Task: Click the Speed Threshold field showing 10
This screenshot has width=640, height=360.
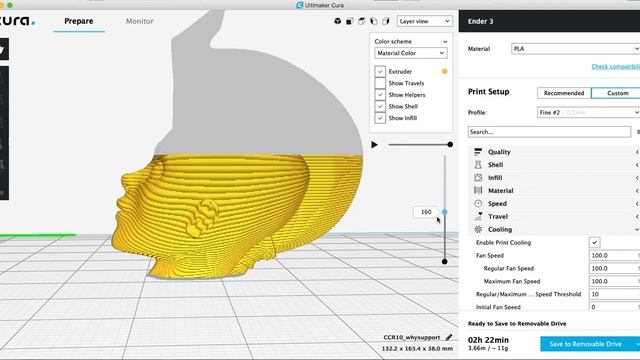Action: pyautogui.click(x=614, y=294)
